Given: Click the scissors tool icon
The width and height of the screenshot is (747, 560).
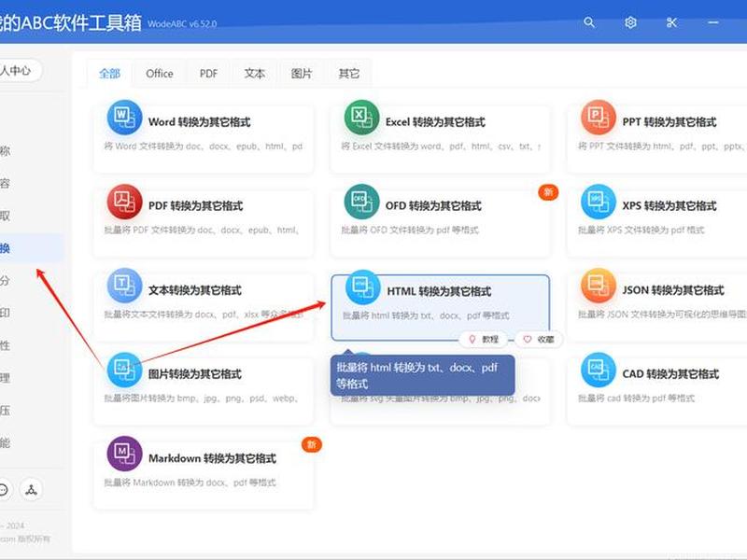Looking at the screenshot, I should pos(671,22).
